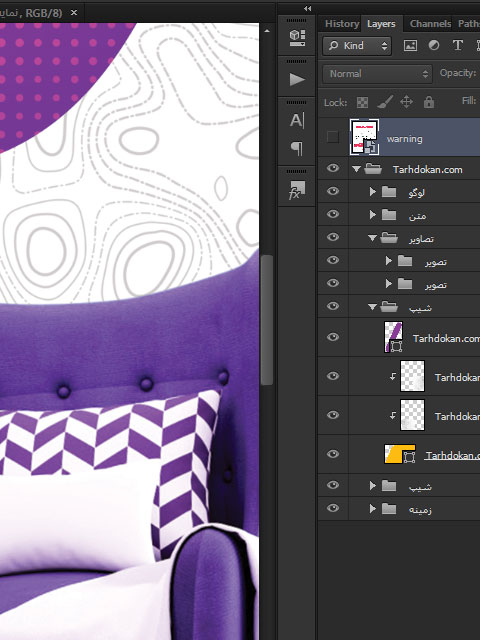The height and width of the screenshot is (640, 480).
Task: Select the زمینه group name
Action: 420,510
